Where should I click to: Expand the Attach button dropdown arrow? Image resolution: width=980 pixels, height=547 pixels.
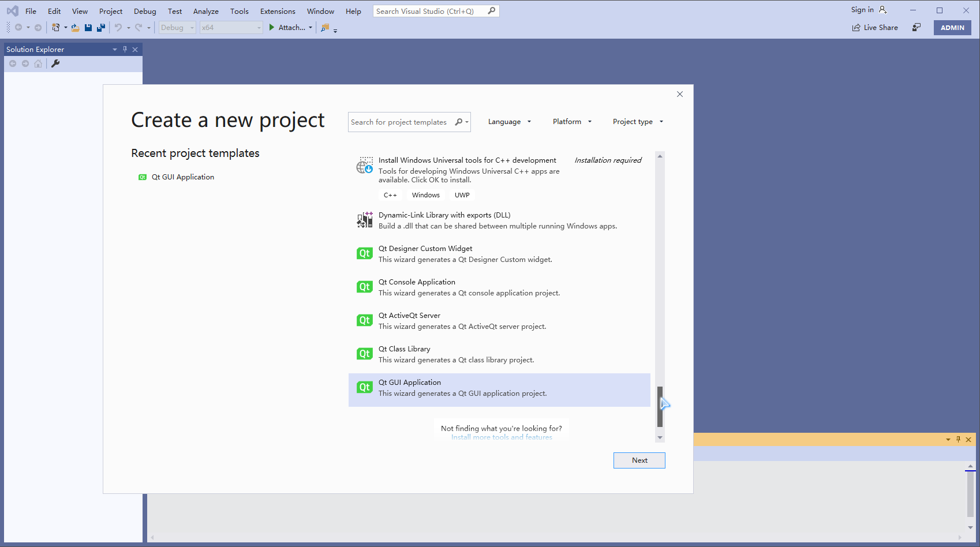(311, 28)
